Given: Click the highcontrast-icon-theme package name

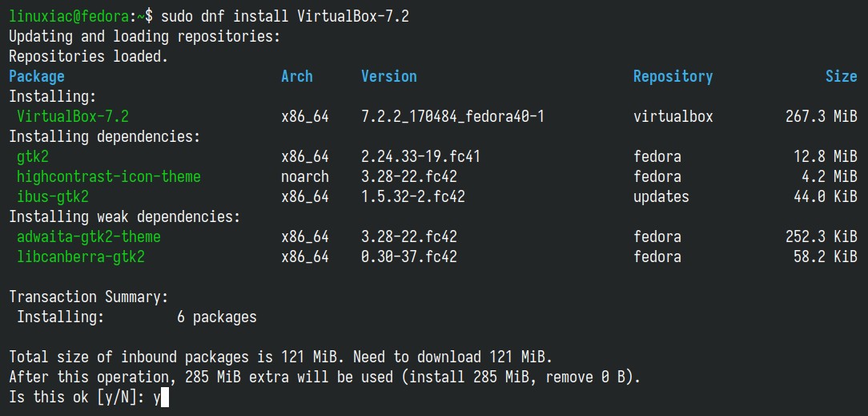Looking at the screenshot, I should point(109,176).
